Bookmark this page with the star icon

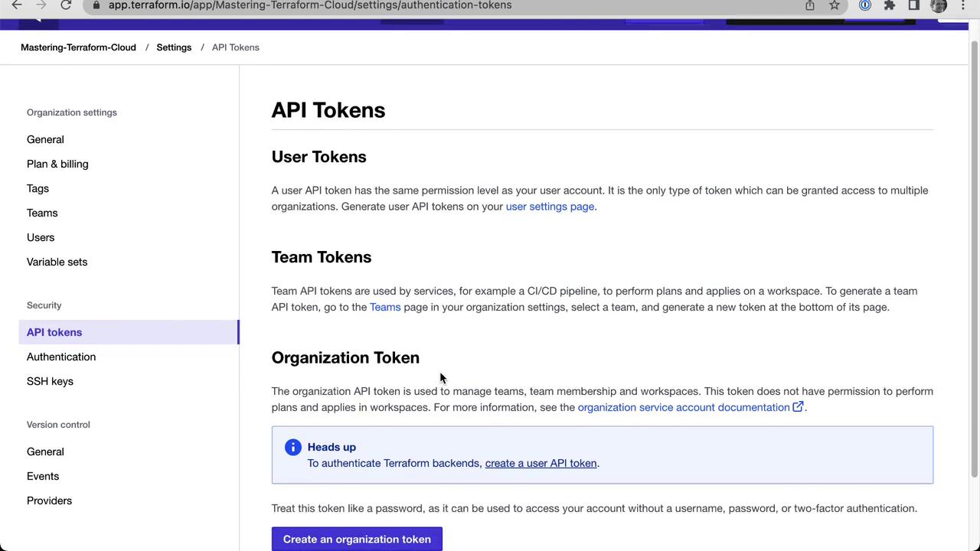pyautogui.click(x=835, y=5)
